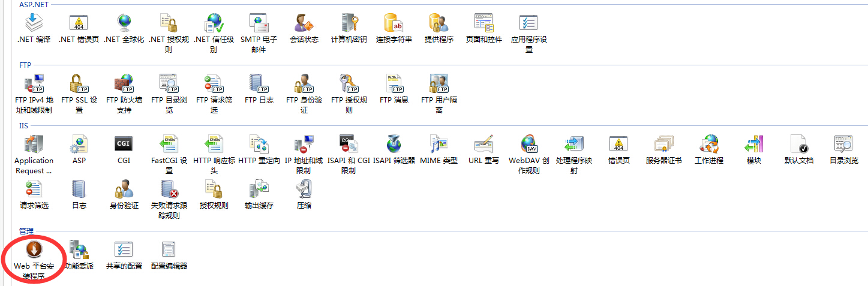Image resolution: width=868 pixels, height=286 pixels.
Task: Select the 会话状态 icon
Action: [304, 23]
